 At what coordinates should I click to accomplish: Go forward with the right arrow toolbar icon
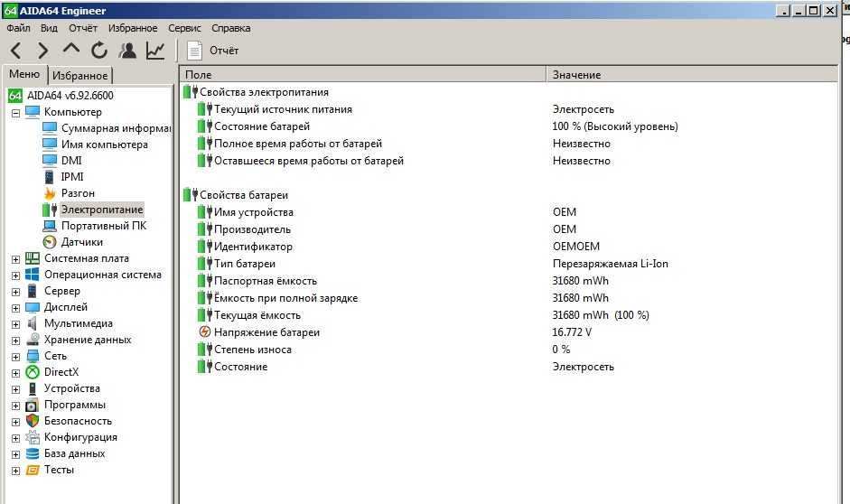[x=42, y=51]
